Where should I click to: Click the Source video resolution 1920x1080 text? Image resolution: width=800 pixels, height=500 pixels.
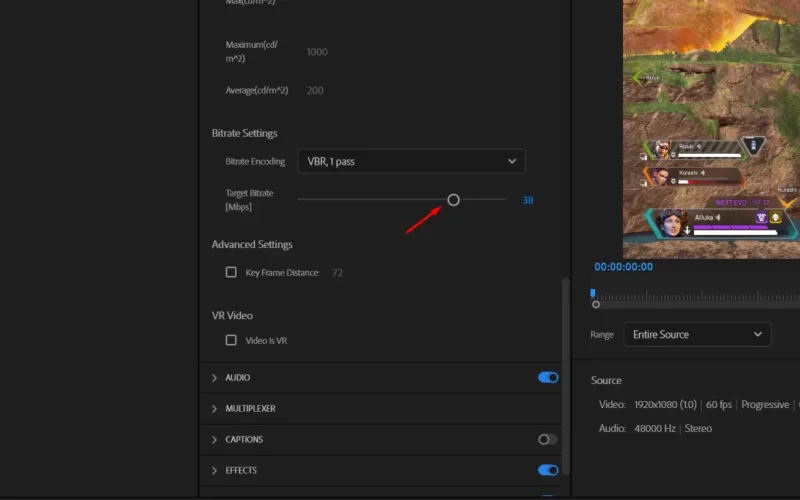pos(665,405)
